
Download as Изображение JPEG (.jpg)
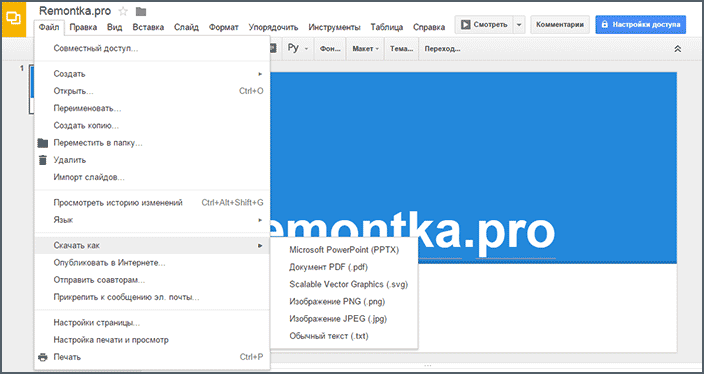tap(344, 319)
